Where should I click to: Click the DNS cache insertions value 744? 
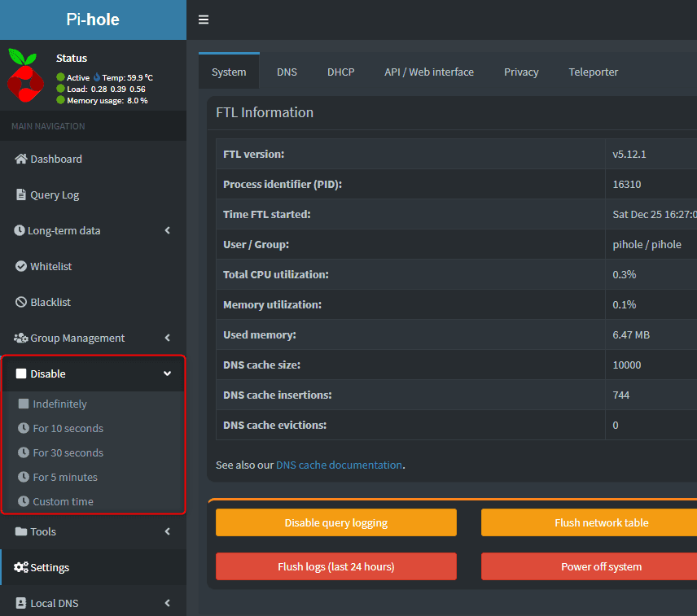pyautogui.click(x=621, y=395)
